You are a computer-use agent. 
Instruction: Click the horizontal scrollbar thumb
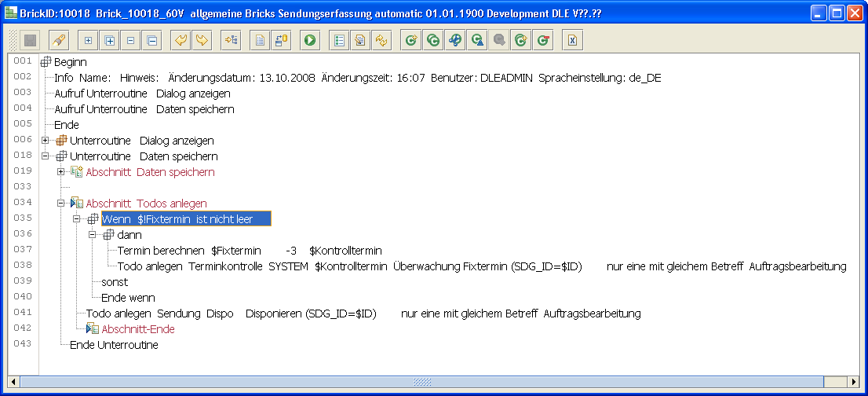click(422, 382)
